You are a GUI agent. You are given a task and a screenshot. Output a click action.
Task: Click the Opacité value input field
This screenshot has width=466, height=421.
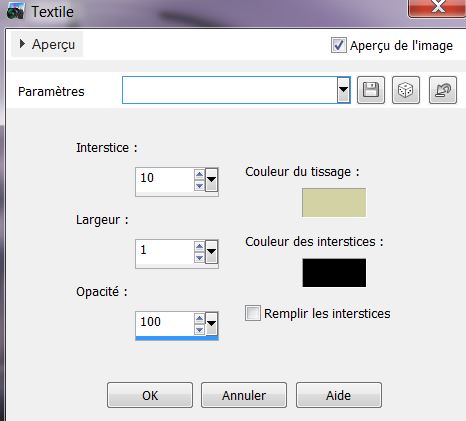point(165,323)
